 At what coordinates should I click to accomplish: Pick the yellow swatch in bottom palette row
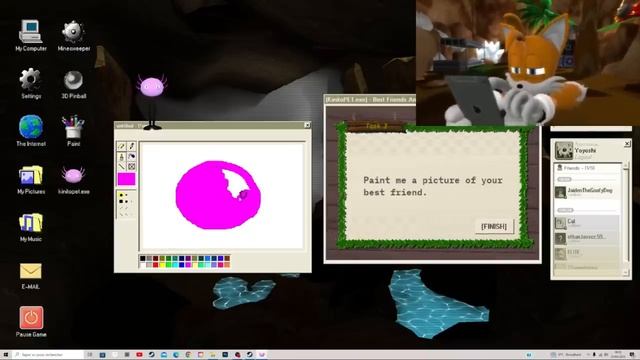pyautogui.click(x=162, y=265)
